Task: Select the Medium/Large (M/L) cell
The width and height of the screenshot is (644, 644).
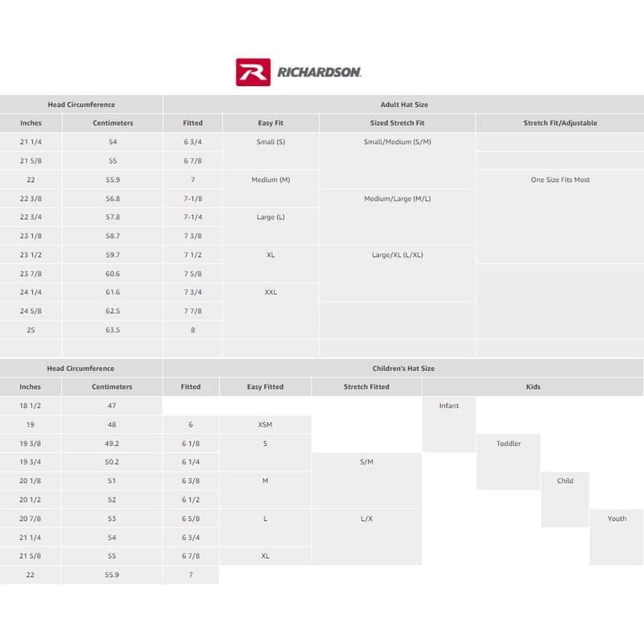Action: (x=397, y=199)
